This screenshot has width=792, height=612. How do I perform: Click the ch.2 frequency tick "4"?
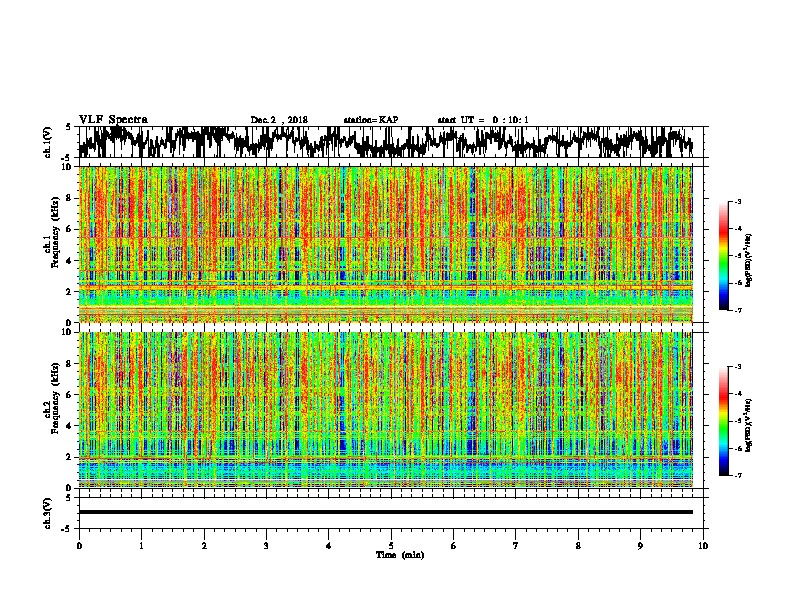point(69,426)
